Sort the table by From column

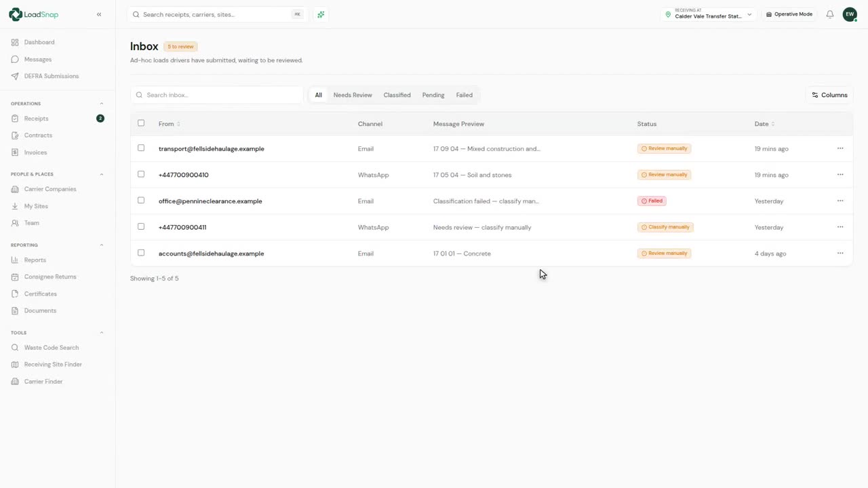[169, 124]
